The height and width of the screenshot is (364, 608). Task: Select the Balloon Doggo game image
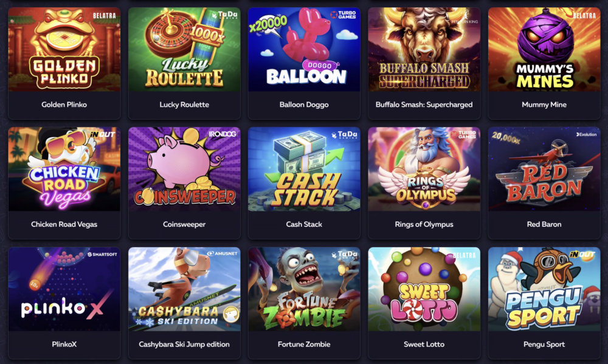(304, 49)
